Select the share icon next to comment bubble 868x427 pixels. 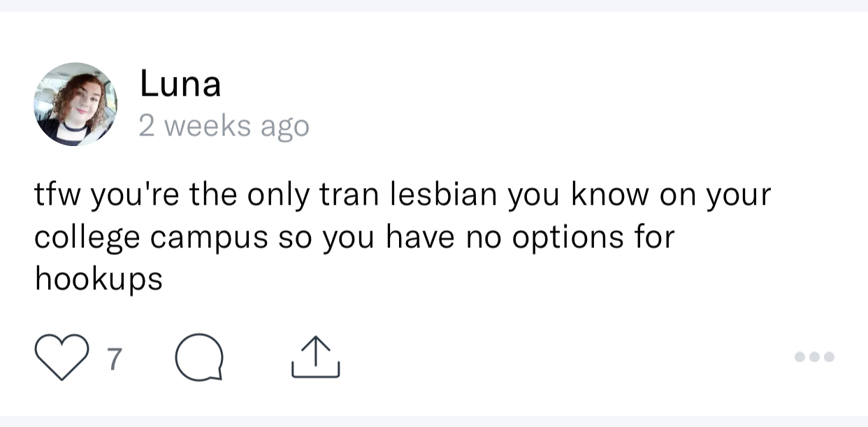[x=315, y=357]
